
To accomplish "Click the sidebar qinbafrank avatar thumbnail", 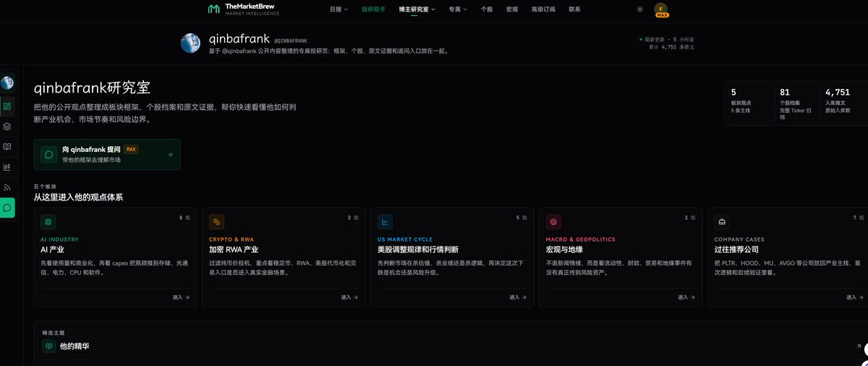I will click(7, 82).
